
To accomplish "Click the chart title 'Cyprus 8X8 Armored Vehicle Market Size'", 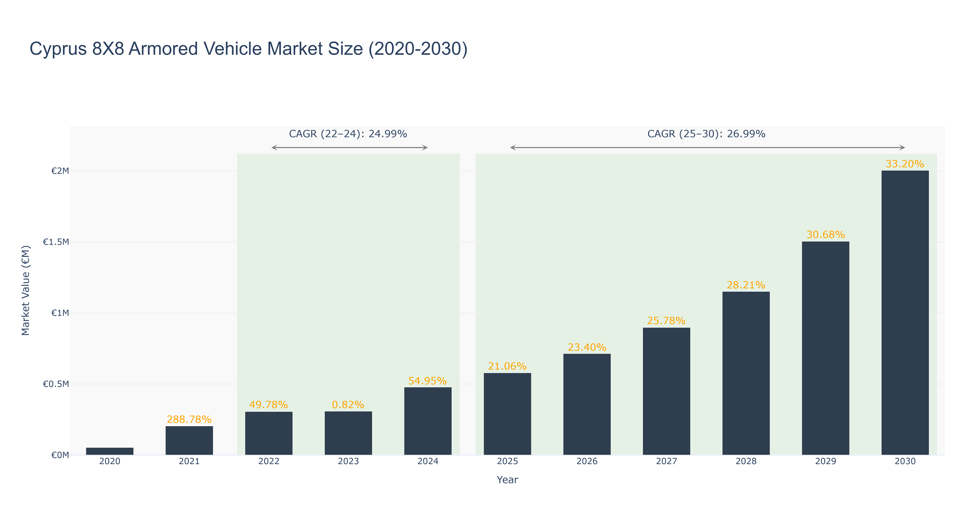I will [248, 49].
